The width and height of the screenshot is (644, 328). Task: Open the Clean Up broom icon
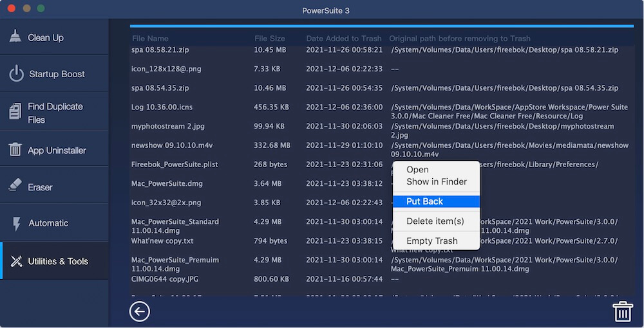(x=15, y=37)
